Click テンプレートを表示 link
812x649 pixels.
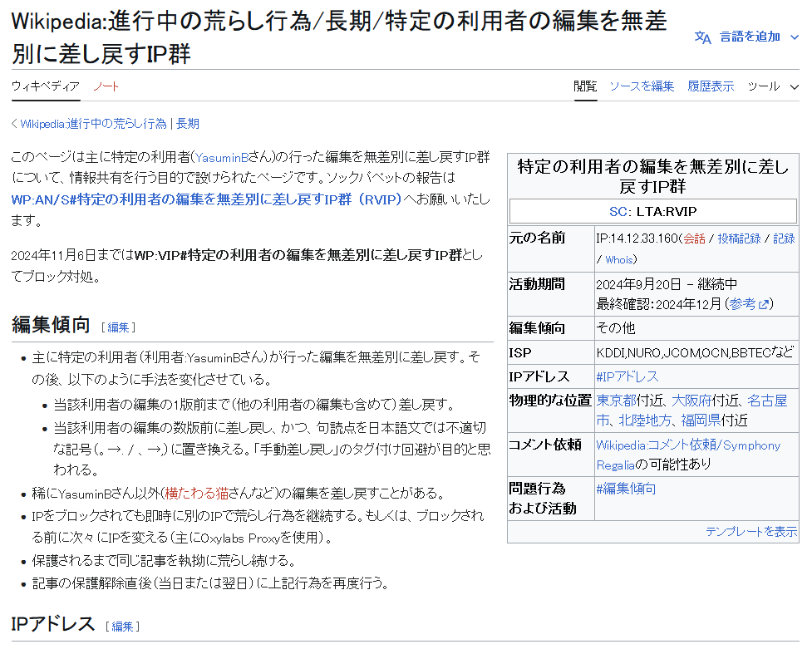[751, 532]
